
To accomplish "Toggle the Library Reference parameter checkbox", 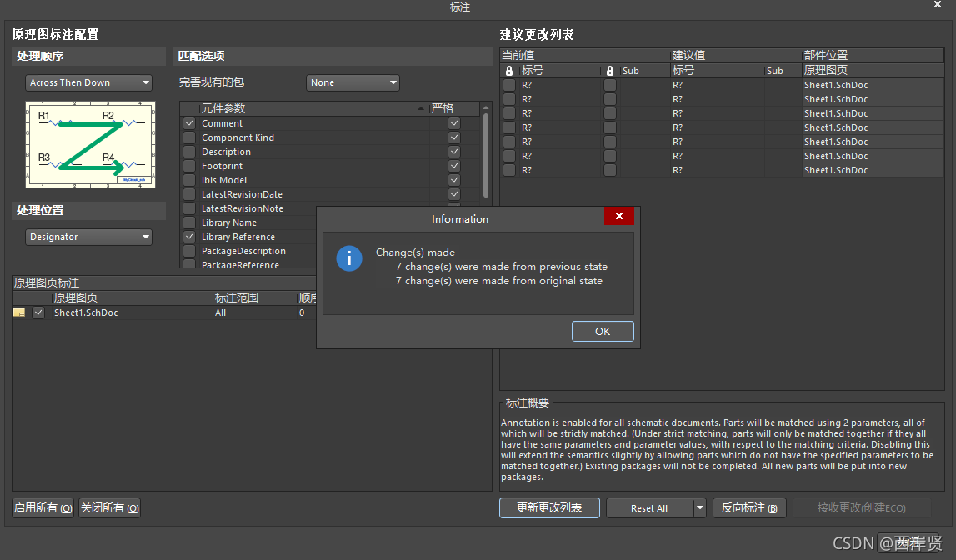I will (189, 237).
